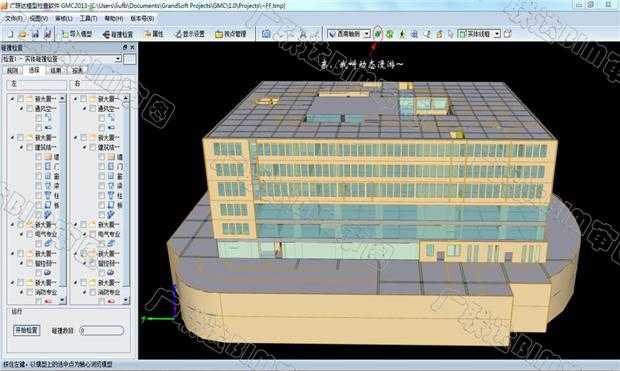The image size is (620, 371).
Task: Collapse 电气专业 node in left tree
Action: click(21, 234)
